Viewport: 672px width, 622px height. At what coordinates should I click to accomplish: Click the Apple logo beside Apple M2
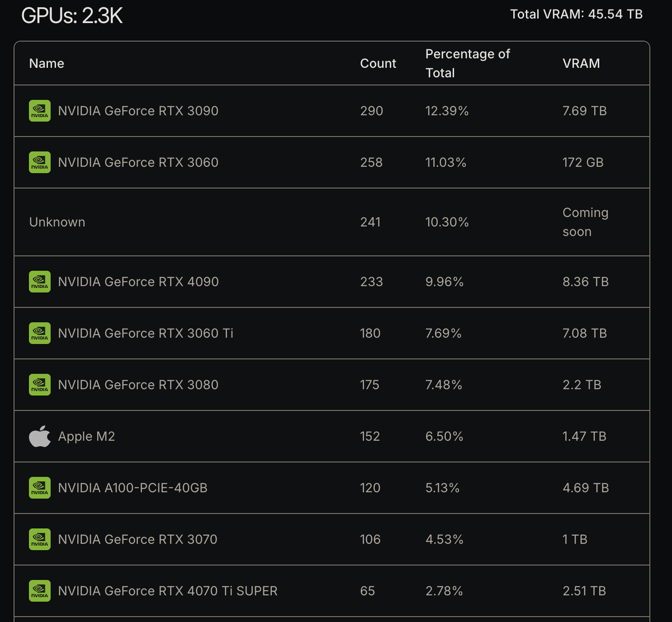[40, 436]
